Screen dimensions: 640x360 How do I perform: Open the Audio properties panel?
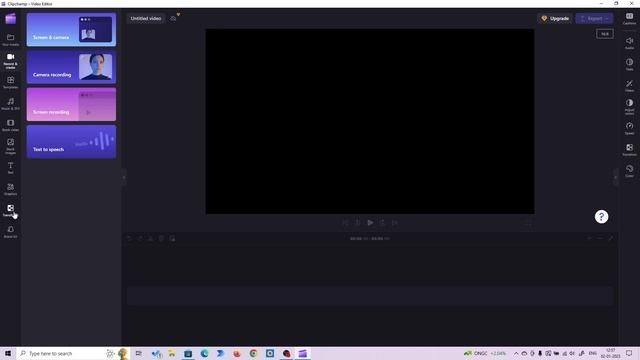tap(629, 43)
